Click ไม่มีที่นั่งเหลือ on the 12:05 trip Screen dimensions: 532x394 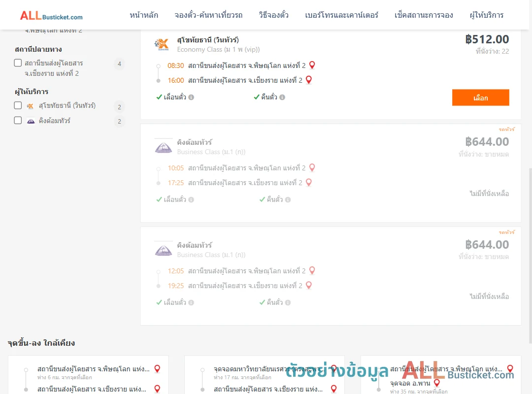pyautogui.click(x=489, y=296)
